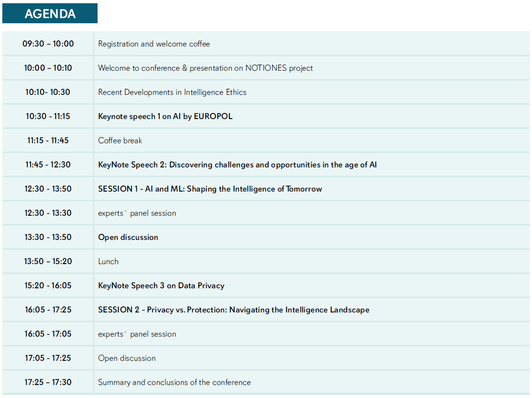Select the 10:00 – 10:10 time cell
This screenshot has width=532, height=398.
tap(48, 68)
